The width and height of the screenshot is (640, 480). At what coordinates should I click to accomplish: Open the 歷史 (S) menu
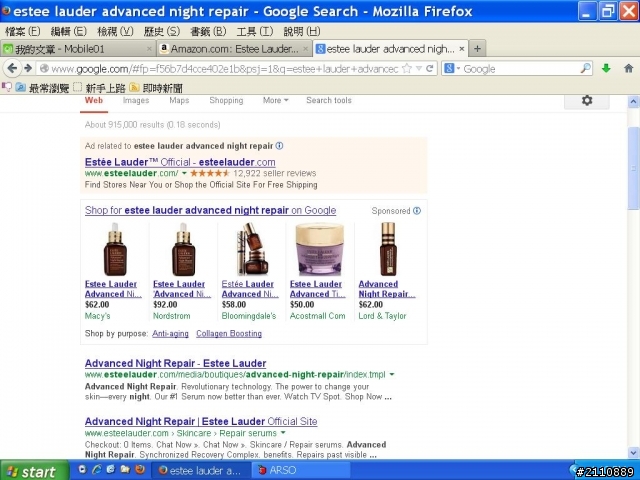tap(162, 31)
